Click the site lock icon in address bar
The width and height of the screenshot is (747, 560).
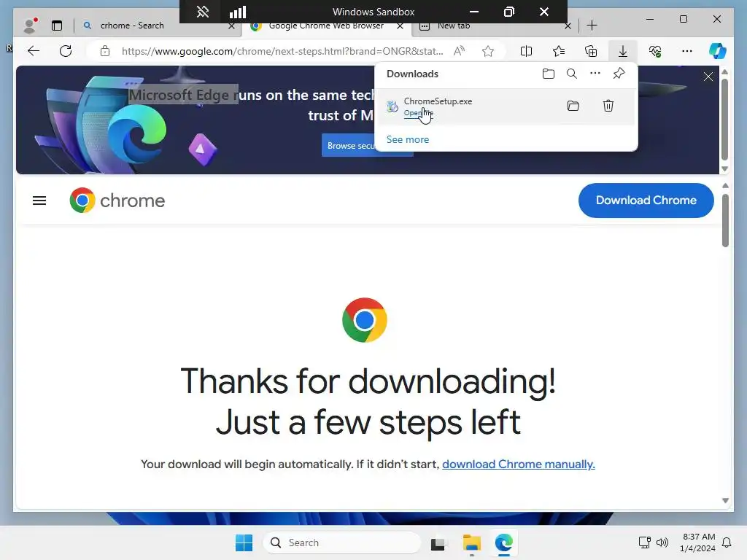105,51
